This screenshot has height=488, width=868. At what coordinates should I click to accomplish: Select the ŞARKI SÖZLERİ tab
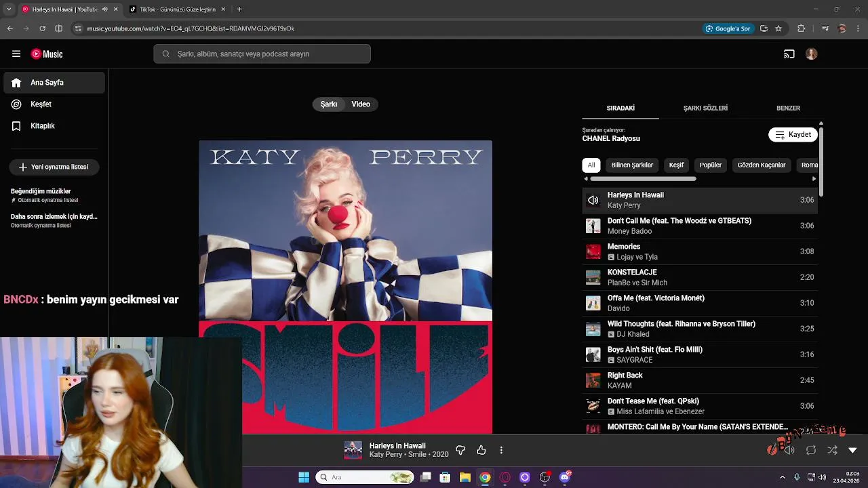705,108
